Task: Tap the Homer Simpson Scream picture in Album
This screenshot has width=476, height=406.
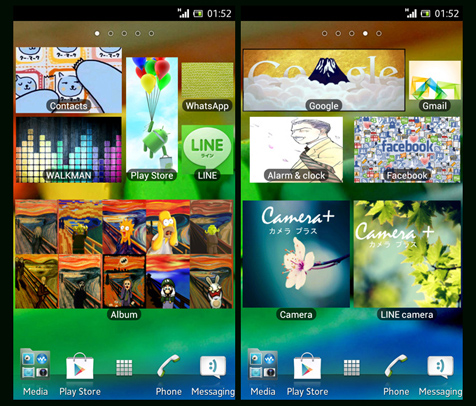Action: coord(168,227)
